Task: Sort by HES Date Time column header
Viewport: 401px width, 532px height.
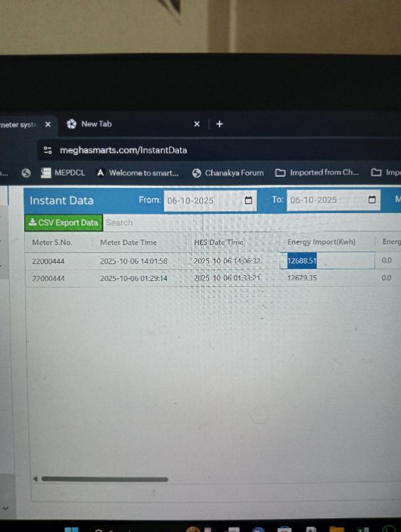Action: (219, 242)
